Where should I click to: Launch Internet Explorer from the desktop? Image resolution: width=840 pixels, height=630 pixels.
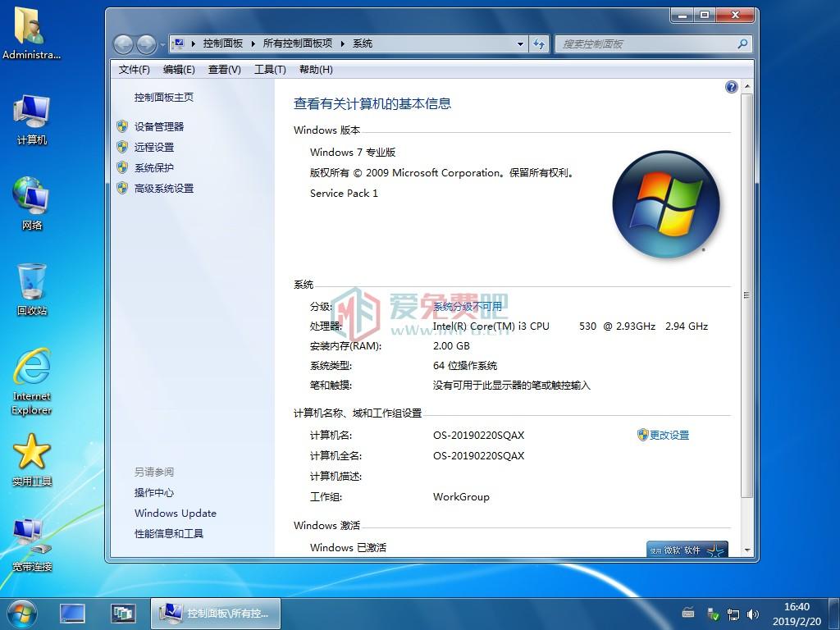pos(31,381)
